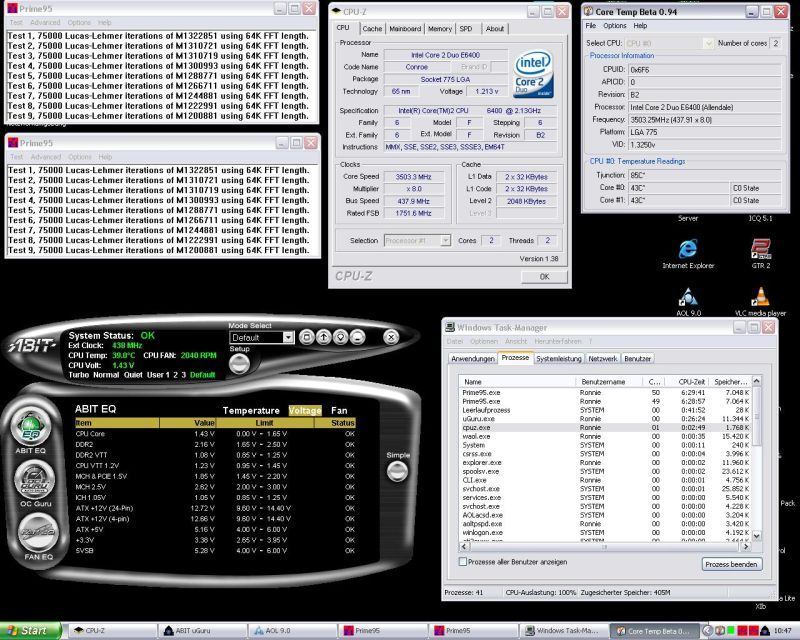The image size is (800, 640).
Task: Show Temperature readings tab in ABIT EQ
Action: tap(251, 410)
